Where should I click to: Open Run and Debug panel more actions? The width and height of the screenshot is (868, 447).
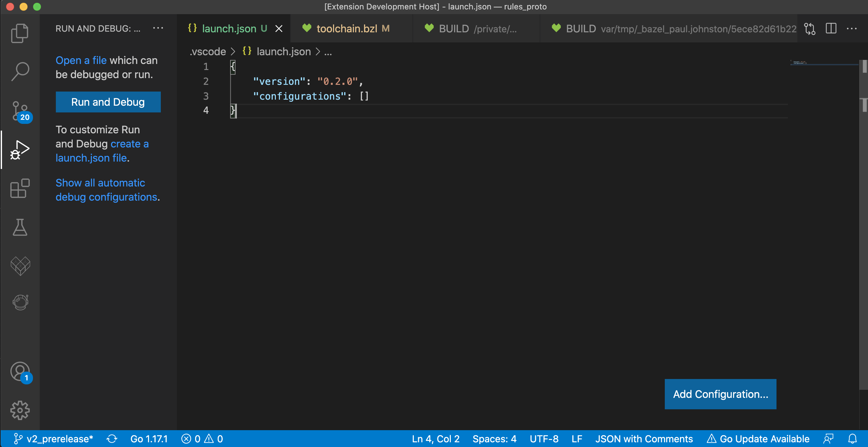[158, 28]
